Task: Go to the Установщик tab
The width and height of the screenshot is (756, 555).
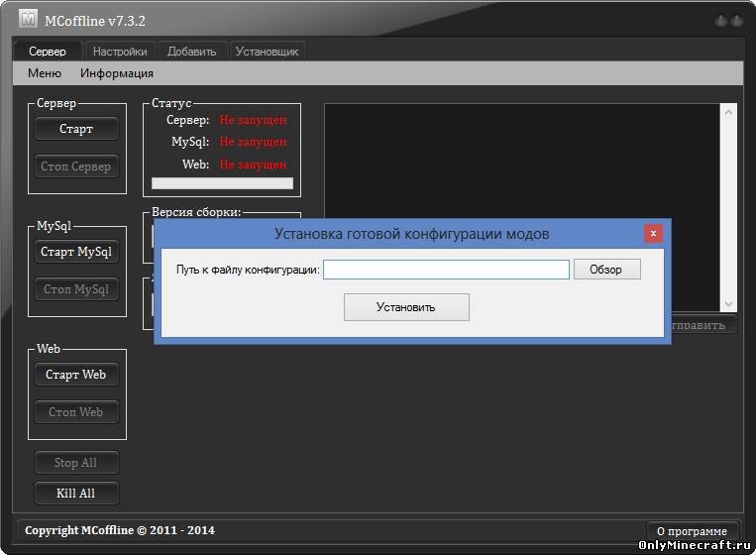Action: (x=268, y=52)
